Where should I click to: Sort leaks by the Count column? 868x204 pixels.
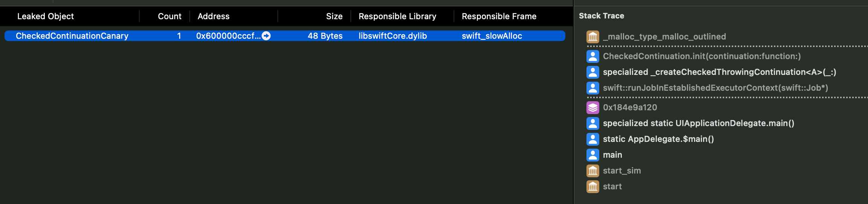point(169,16)
